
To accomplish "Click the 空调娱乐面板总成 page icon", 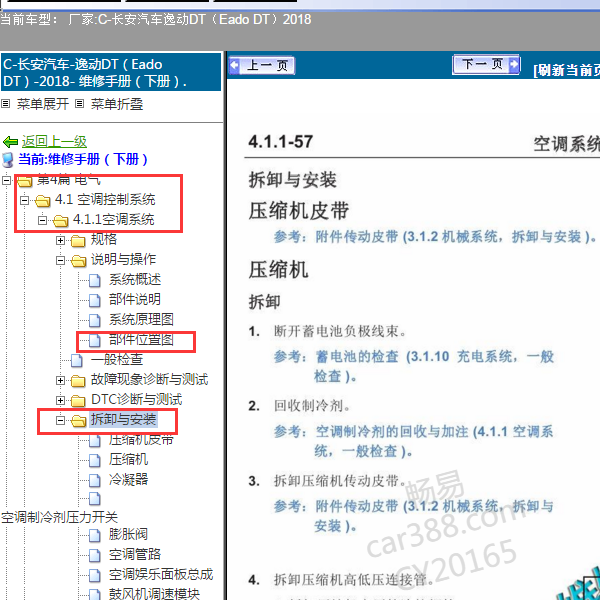I will [95, 575].
